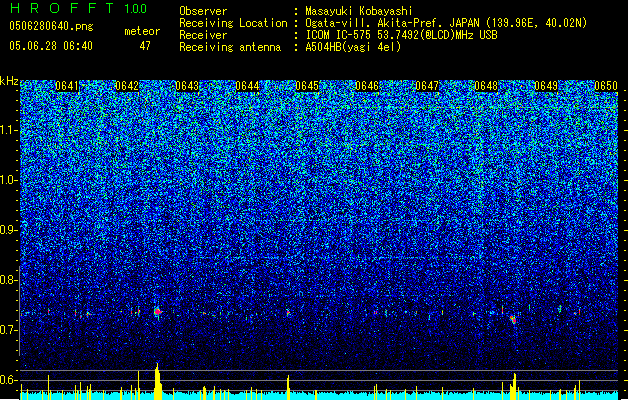Click the 1.0 frequency axis label
The width and height of the screenshot is (629, 400).
pyautogui.click(x=9, y=180)
